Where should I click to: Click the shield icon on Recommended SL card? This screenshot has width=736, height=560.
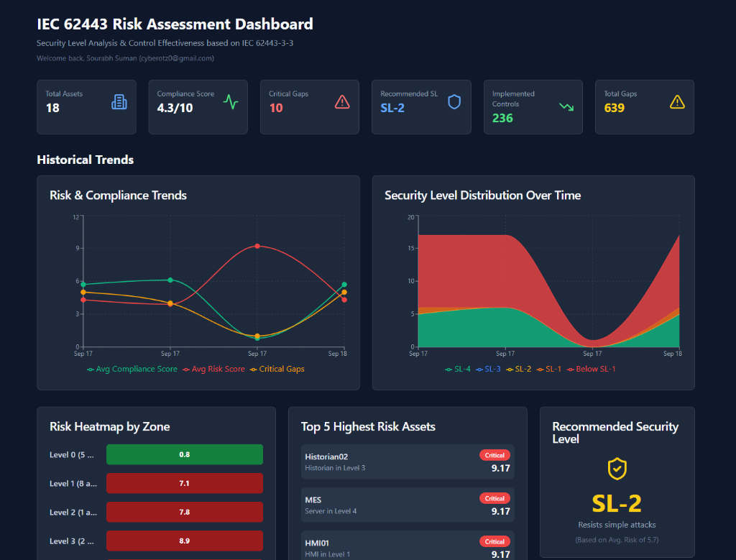pos(454,101)
